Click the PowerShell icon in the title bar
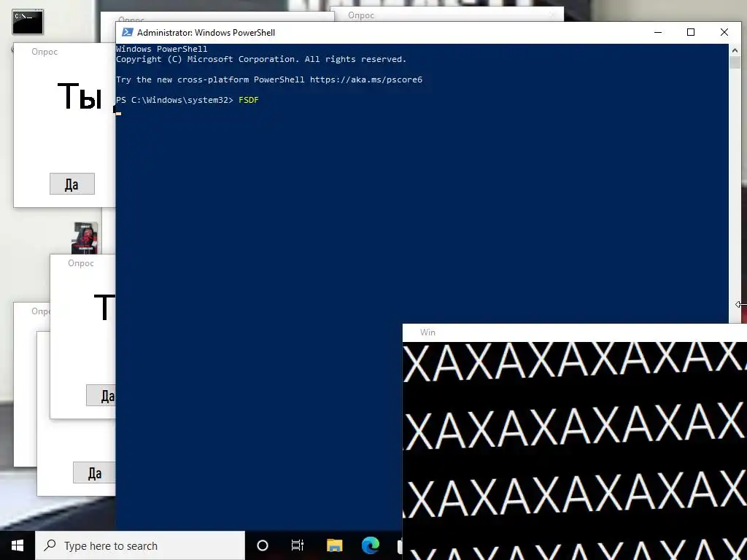Screen dimensions: 747x560 (x=127, y=32)
